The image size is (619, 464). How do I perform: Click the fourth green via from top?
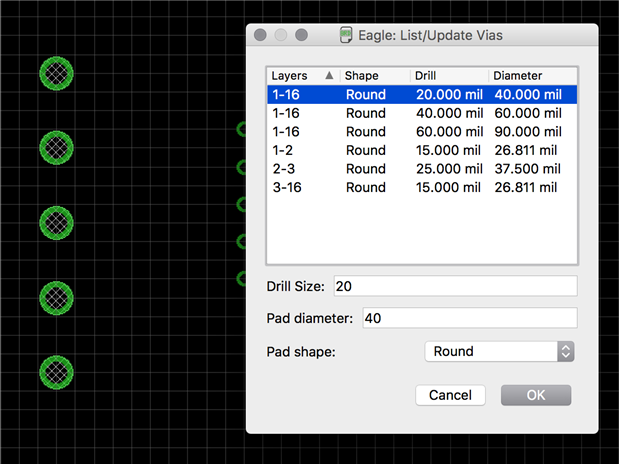pyautogui.click(x=56, y=297)
